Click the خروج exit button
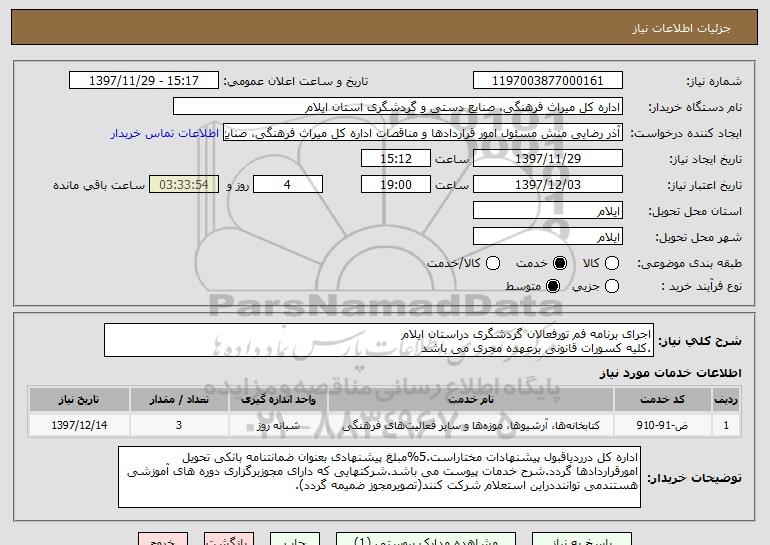The height and width of the screenshot is (545, 770). [163, 540]
